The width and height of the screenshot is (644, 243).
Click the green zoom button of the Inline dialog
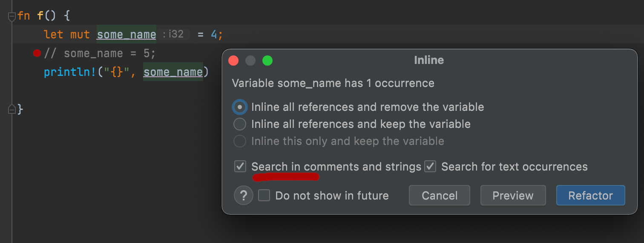[267, 61]
